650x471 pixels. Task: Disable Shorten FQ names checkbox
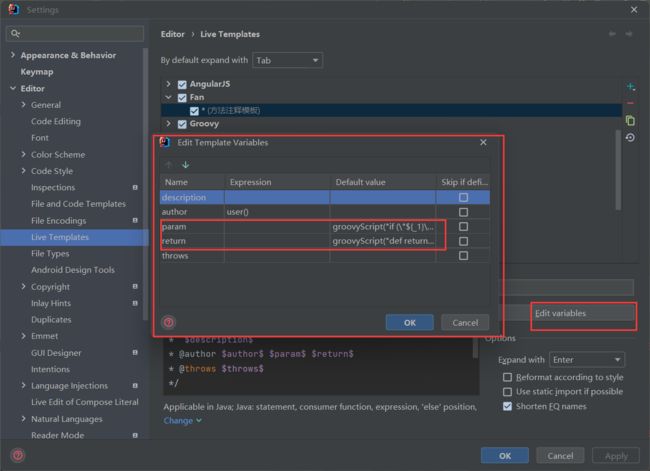point(507,406)
